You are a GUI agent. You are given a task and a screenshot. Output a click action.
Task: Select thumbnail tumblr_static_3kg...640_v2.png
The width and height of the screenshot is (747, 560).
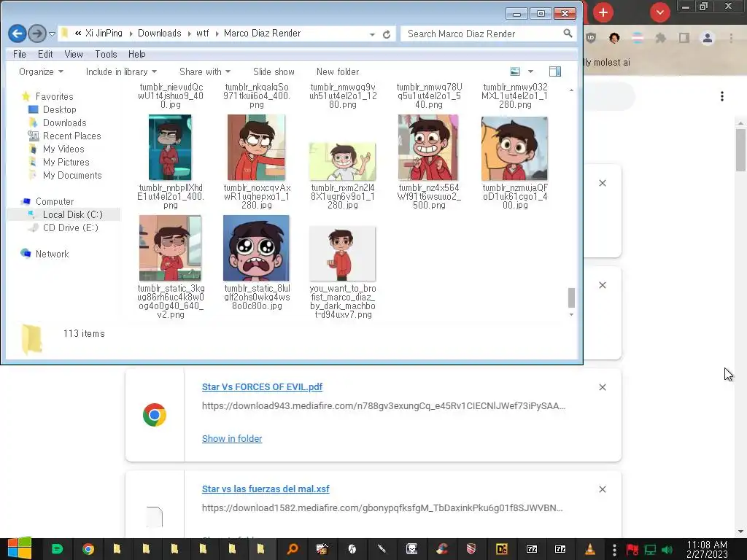[170, 248]
